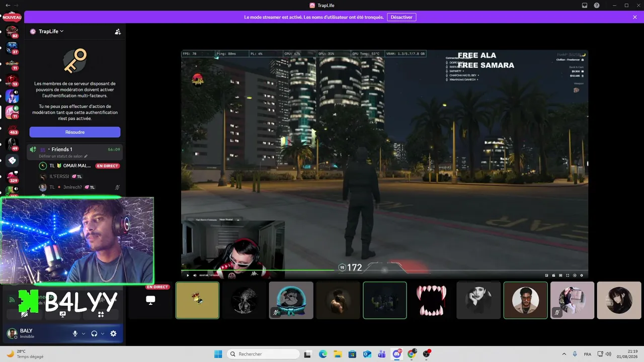
Task: Click the share screen button
Action: point(63,314)
